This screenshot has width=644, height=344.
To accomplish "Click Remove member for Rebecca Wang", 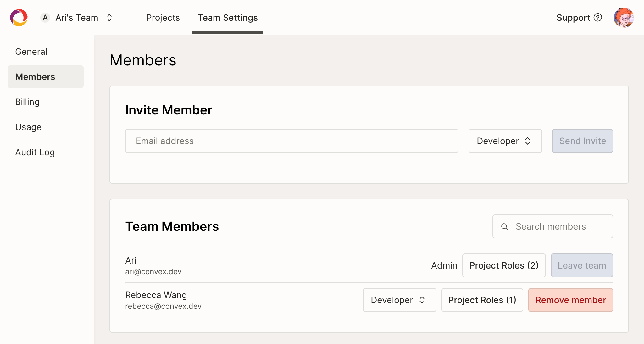I will 570,300.
